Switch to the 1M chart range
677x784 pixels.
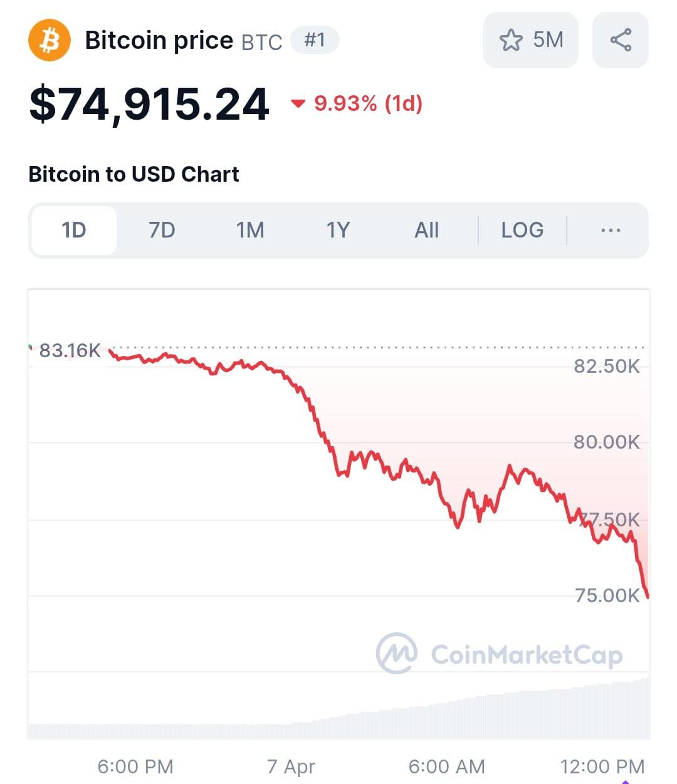pyautogui.click(x=250, y=230)
